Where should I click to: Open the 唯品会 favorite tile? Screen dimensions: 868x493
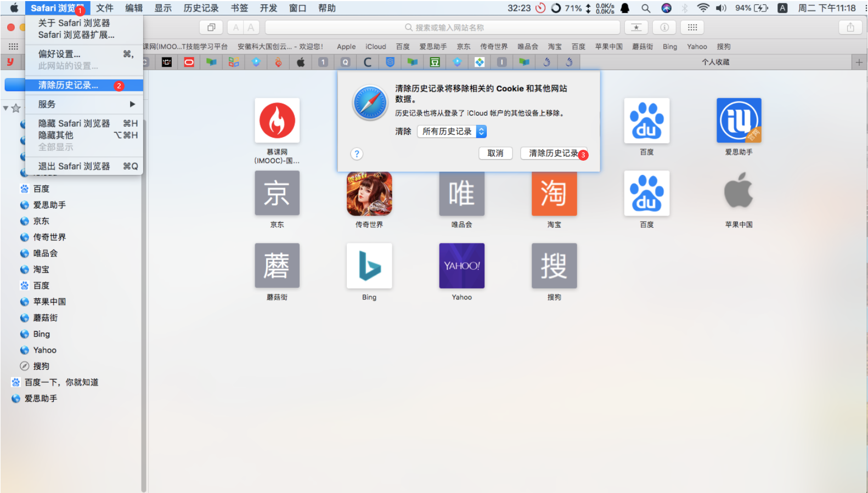click(461, 193)
